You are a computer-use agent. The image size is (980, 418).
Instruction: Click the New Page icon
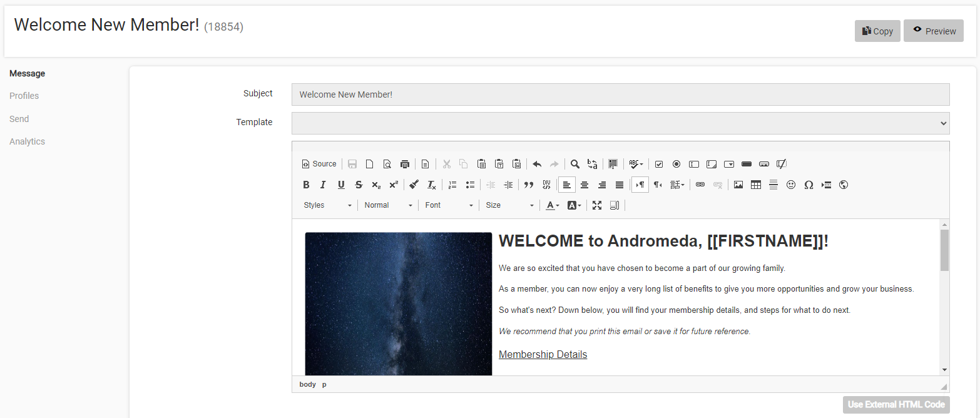click(x=370, y=164)
